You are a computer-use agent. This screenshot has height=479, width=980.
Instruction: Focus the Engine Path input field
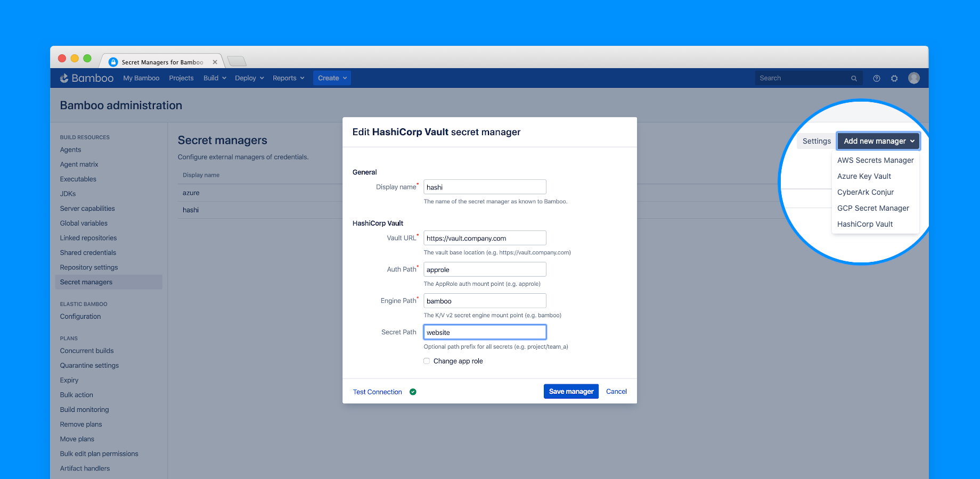tap(485, 301)
